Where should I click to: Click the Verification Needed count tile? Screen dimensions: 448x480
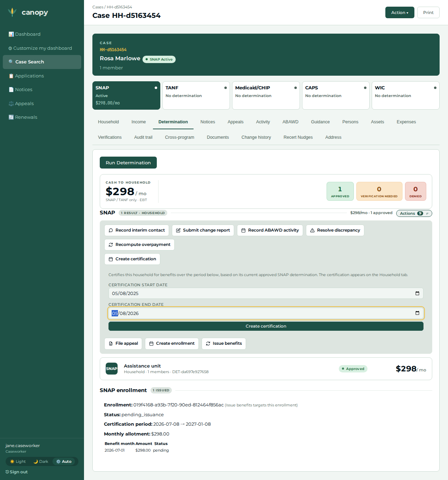coord(379,191)
